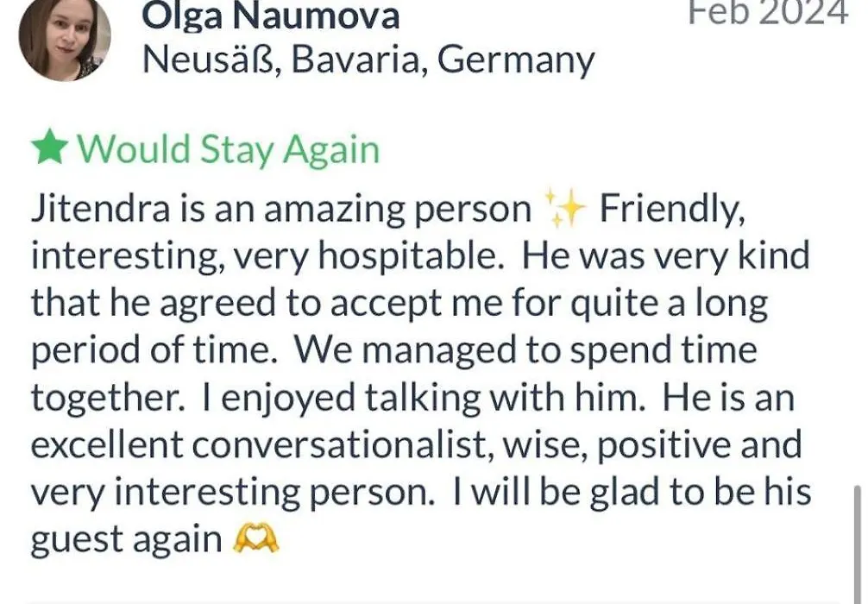
Task: Click the phrase 'guest again' in review
Action: click(126, 540)
